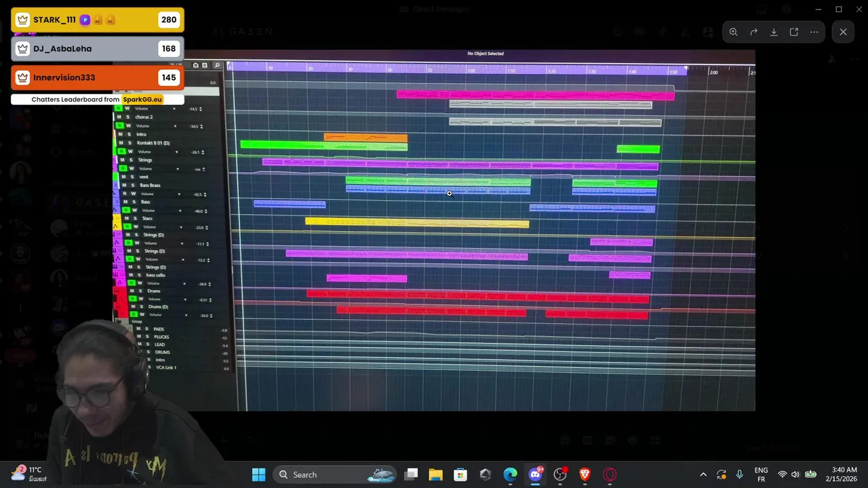
Task: Solo the chorus 2 track
Action: tap(128, 117)
